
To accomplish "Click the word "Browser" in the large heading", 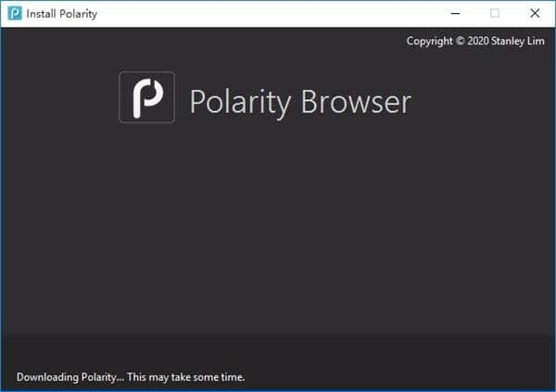I will (x=353, y=101).
